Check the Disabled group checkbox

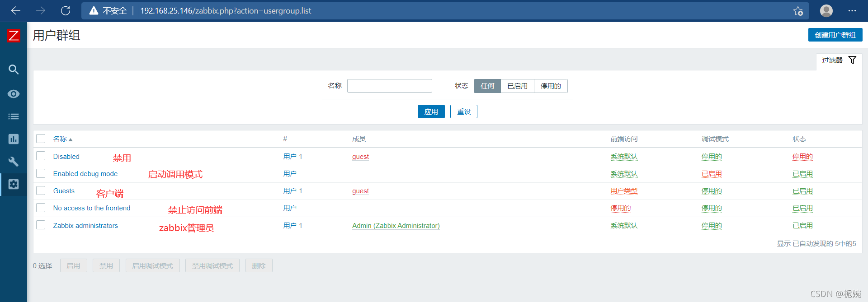[41, 156]
